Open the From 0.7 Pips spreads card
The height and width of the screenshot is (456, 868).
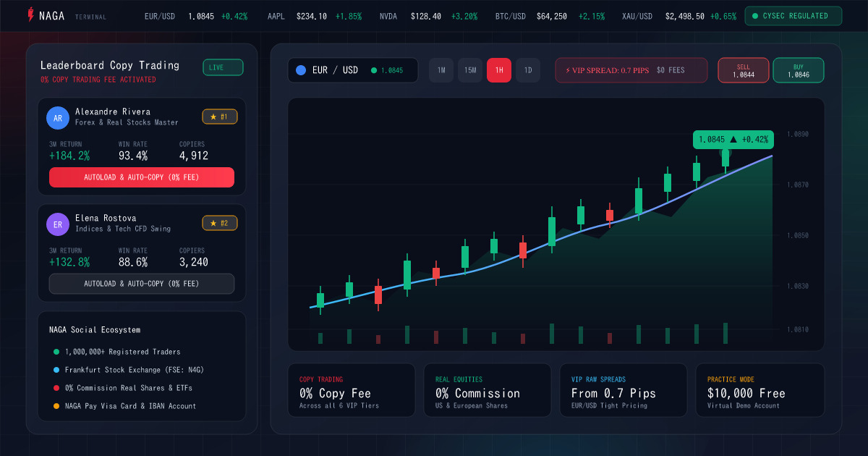624,390
